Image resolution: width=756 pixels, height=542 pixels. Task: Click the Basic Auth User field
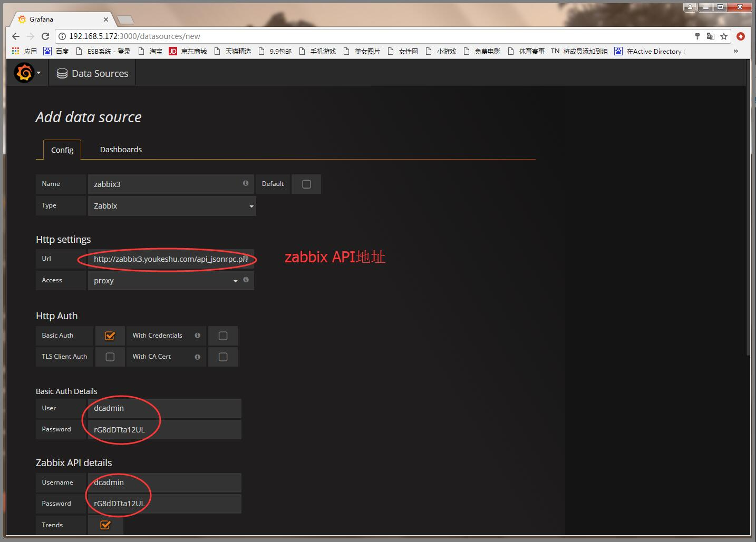click(x=164, y=408)
